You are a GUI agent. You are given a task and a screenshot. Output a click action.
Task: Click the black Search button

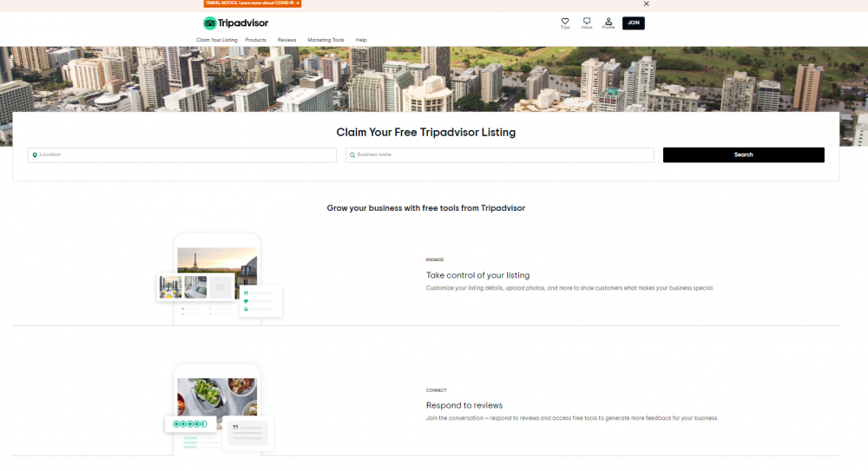click(744, 155)
